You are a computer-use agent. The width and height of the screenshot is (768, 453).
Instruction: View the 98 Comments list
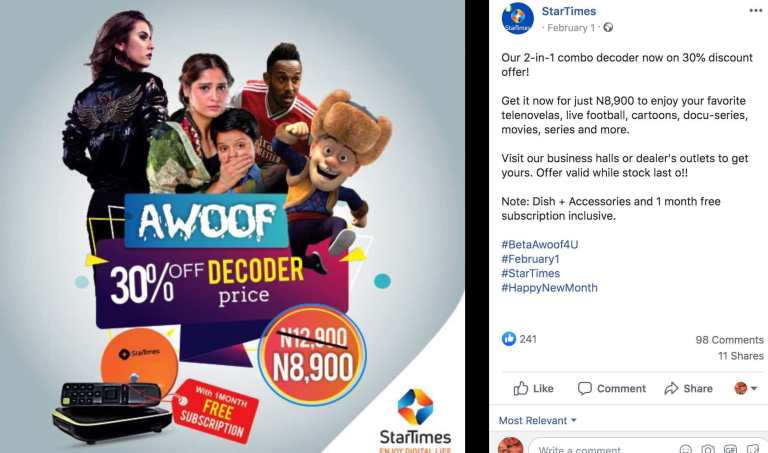tap(729, 339)
